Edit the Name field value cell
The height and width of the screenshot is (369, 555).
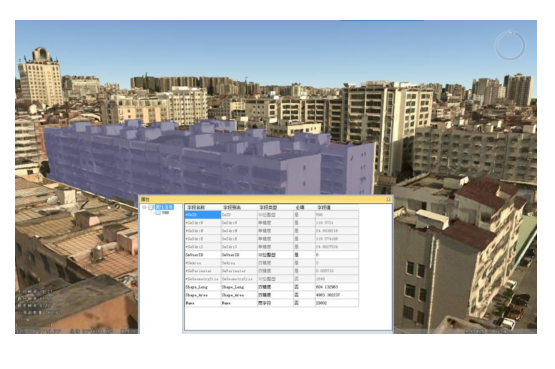337,303
